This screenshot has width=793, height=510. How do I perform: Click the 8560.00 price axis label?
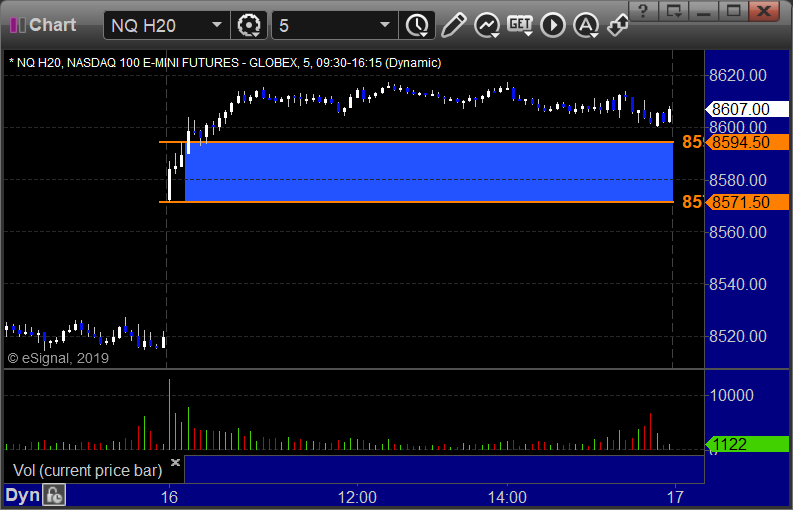737,232
